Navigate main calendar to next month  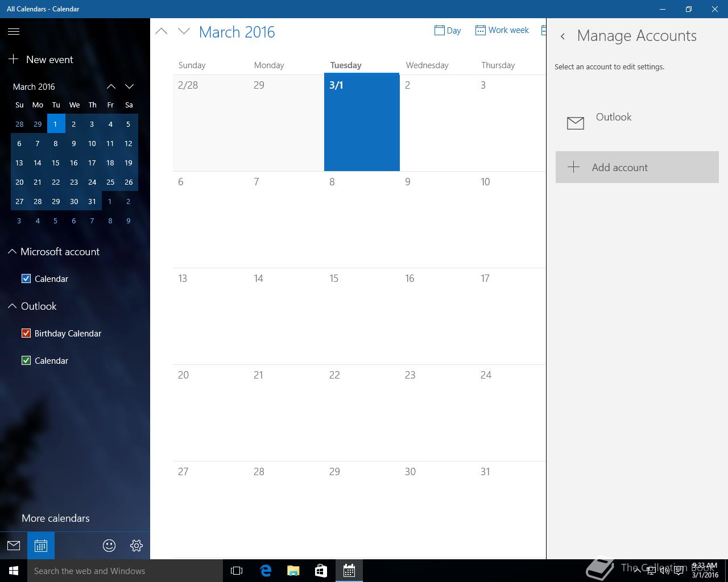(x=184, y=31)
